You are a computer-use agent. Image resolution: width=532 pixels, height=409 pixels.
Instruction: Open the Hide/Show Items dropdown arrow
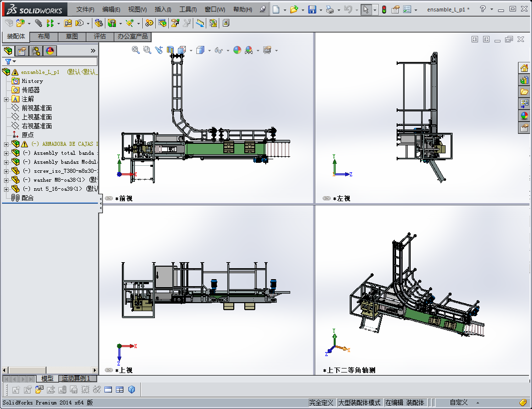pyautogui.click(x=228, y=50)
